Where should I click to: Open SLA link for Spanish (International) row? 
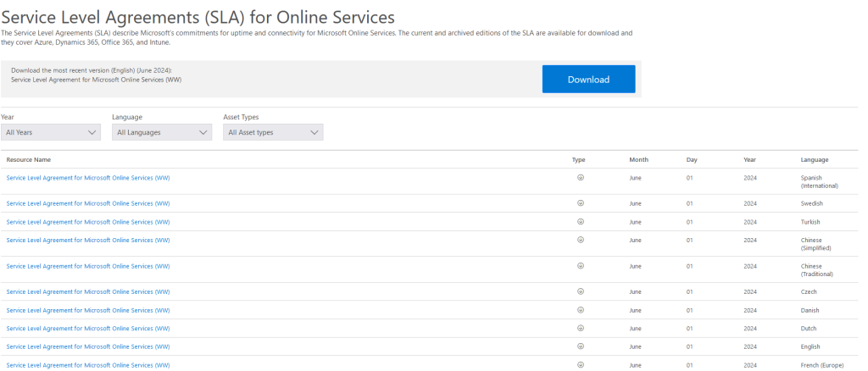(x=88, y=178)
